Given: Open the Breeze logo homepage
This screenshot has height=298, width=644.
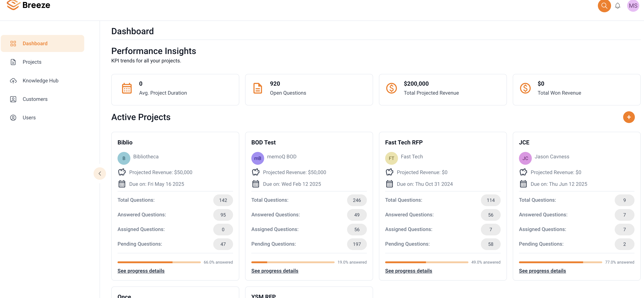Looking at the screenshot, I should point(28,5).
